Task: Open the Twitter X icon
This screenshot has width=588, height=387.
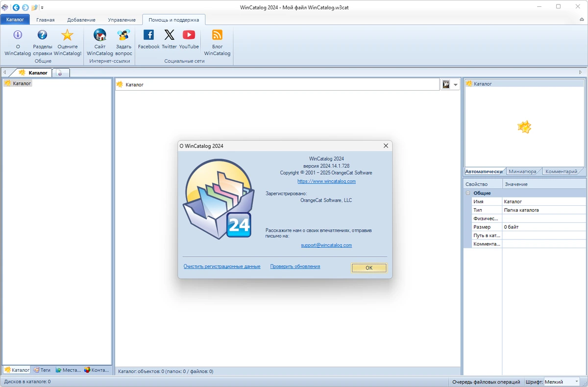Action: tap(169, 35)
